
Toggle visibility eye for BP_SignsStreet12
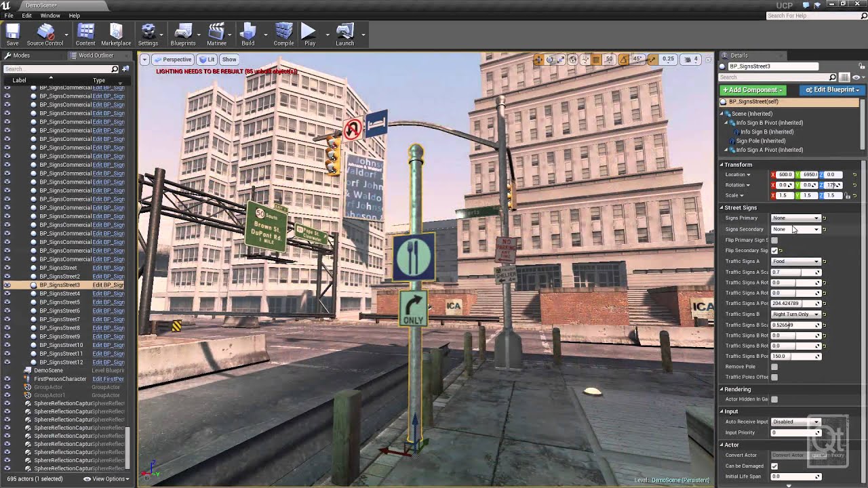pyautogui.click(x=7, y=362)
